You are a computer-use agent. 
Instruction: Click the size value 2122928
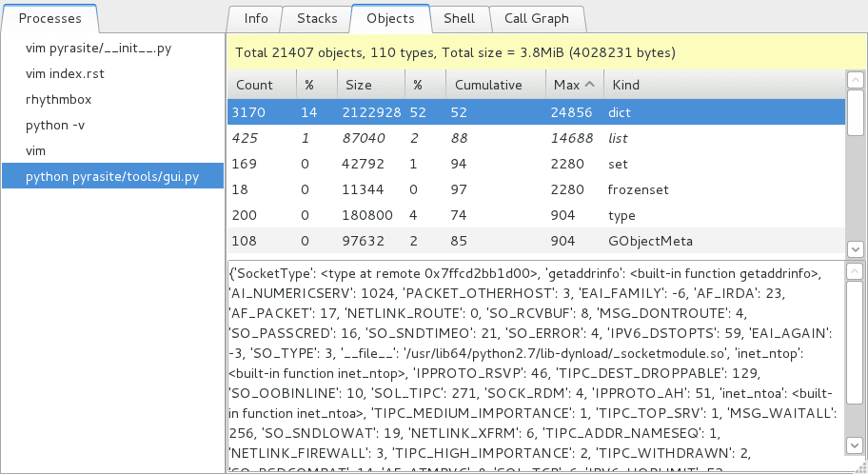pyautogui.click(x=371, y=112)
